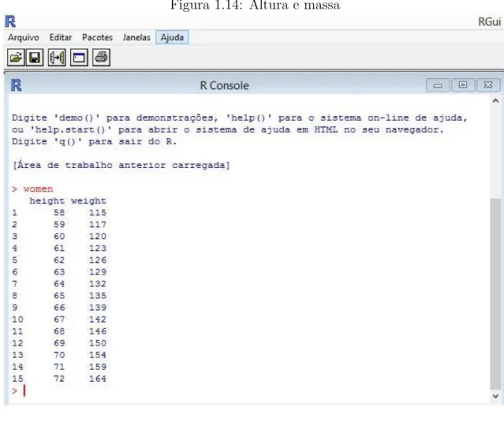
Task: Click weight value 135
Action: [x=98, y=296]
